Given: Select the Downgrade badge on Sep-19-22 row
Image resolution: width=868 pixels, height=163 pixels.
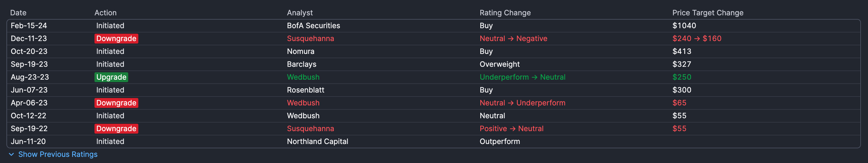Looking at the screenshot, I should coord(116,129).
